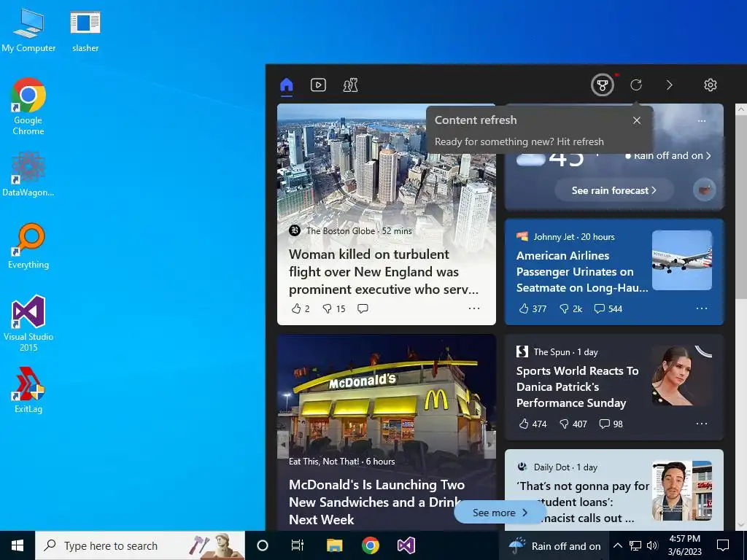Open Rain off and on details
Screen dimensions: 747x560
pyautogui.click(x=668, y=156)
